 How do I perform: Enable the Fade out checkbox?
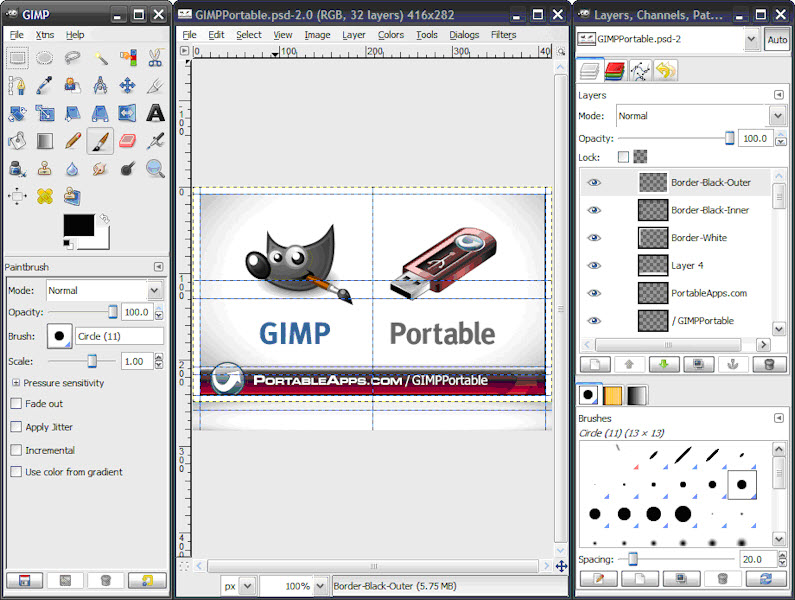point(16,404)
